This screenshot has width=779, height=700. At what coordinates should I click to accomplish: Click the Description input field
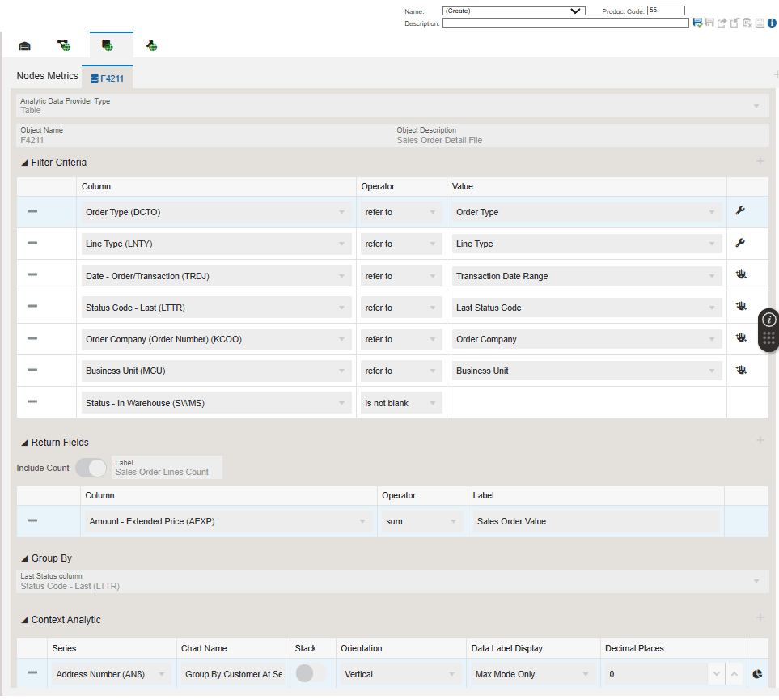(x=565, y=23)
